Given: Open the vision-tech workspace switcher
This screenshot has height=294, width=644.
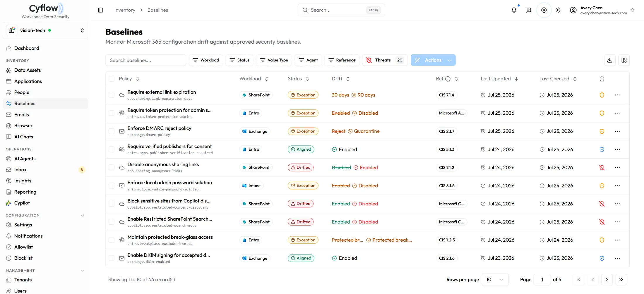Looking at the screenshot, I should click(x=46, y=30).
